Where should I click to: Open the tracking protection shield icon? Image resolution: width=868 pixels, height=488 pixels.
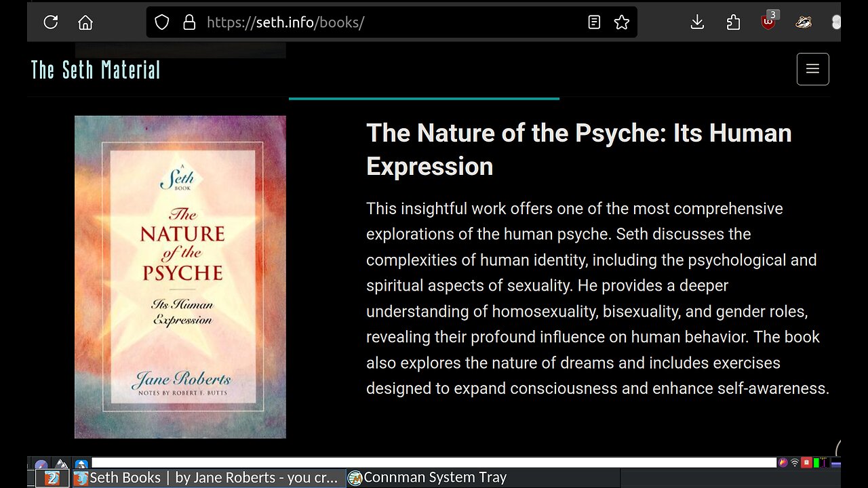[x=161, y=22]
